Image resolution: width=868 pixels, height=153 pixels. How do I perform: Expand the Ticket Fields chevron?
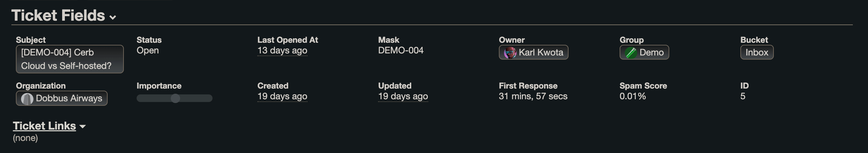(112, 17)
